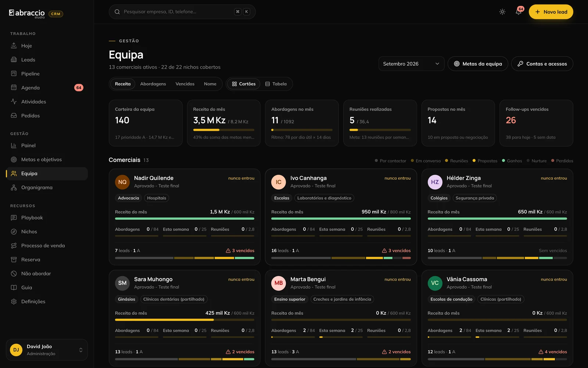Sort team by Receita
588x368 pixels.
pos(123,84)
